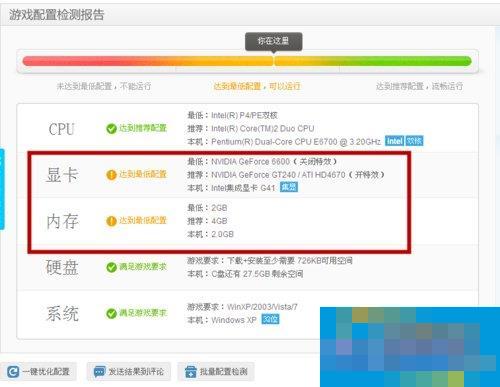This screenshot has width=500, height=387.
Task: Click the text 本机：Intel集成显卡 G41
Action: coord(231,188)
